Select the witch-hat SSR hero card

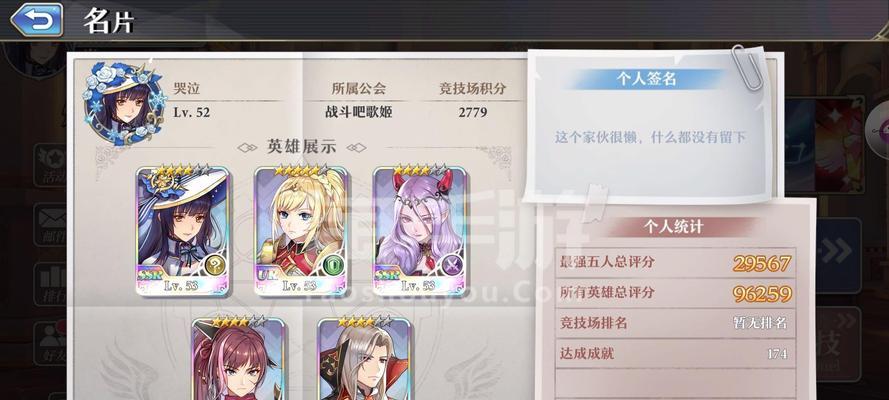(x=183, y=231)
